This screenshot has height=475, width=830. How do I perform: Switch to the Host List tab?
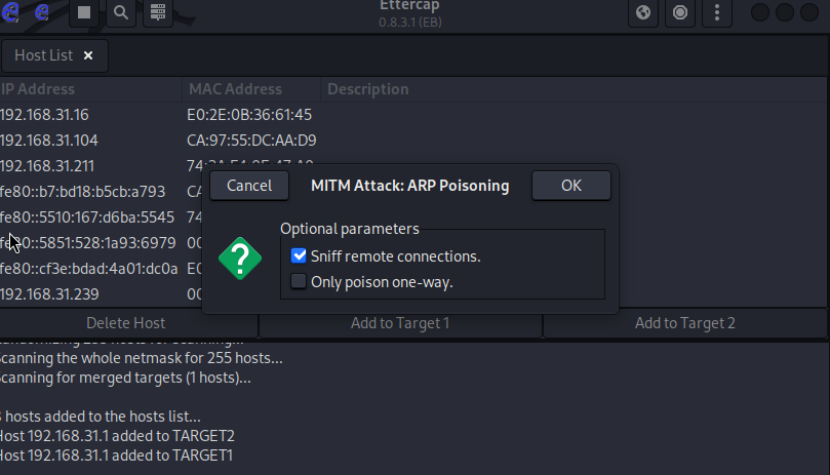click(43, 56)
